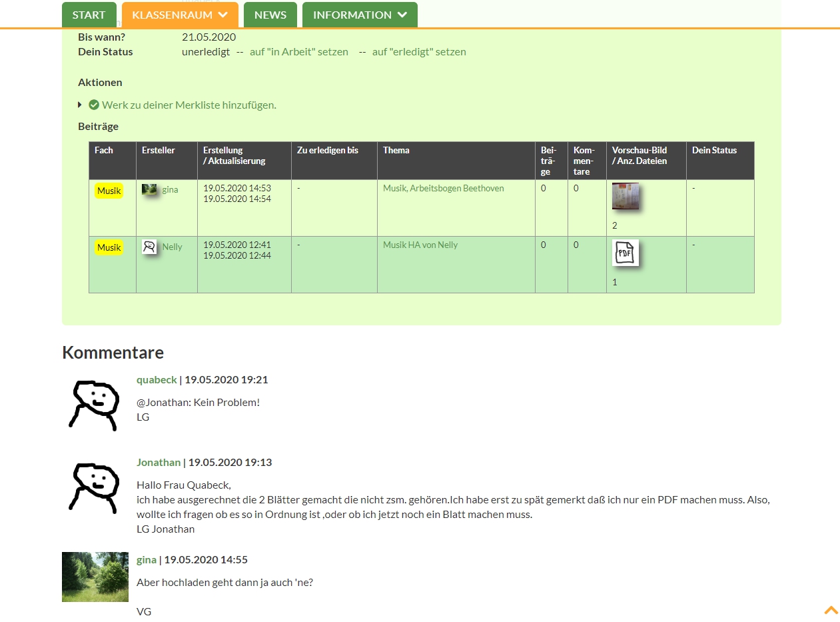Go to the Start tab
The height and width of the screenshot is (622, 840).
(x=89, y=15)
